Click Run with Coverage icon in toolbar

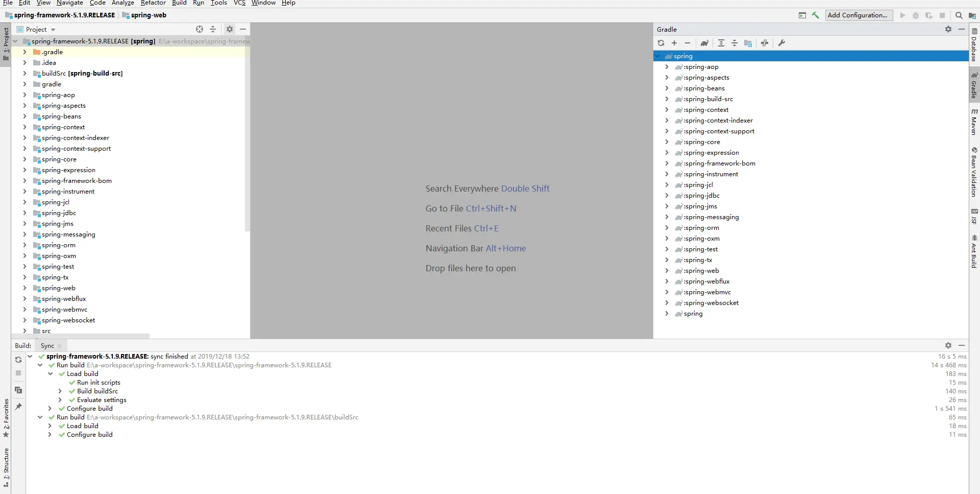coord(929,15)
